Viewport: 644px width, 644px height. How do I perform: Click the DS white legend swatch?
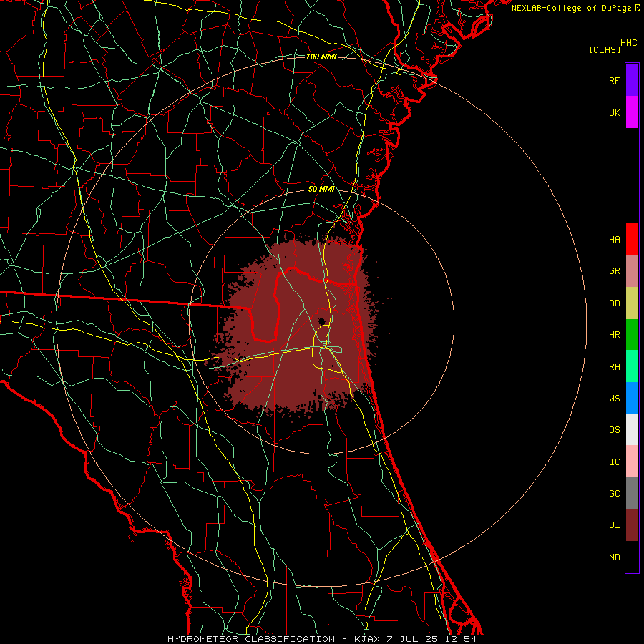click(x=632, y=429)
